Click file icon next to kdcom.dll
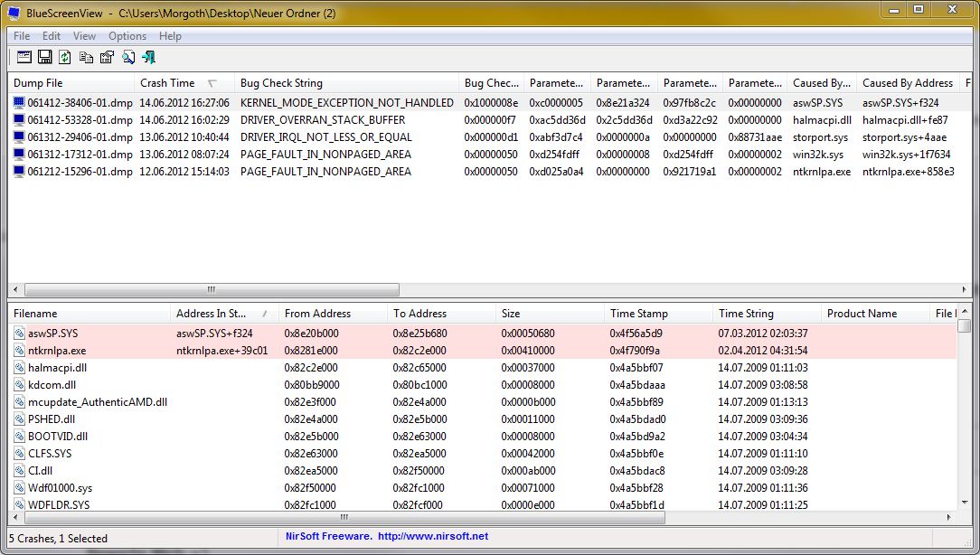This screenshot has width=980, height=555. pyautogui.click(x=19, y=385)
